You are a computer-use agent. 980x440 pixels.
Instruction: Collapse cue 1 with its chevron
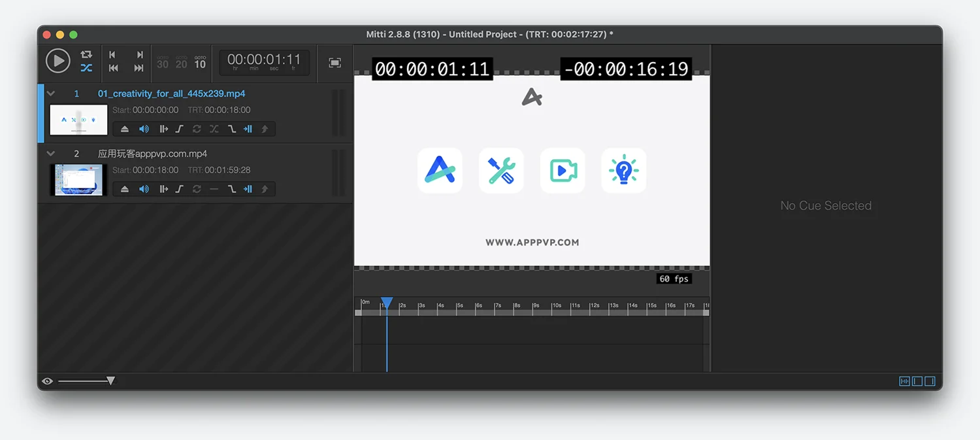pyautogui.click(x=51, y=93)
